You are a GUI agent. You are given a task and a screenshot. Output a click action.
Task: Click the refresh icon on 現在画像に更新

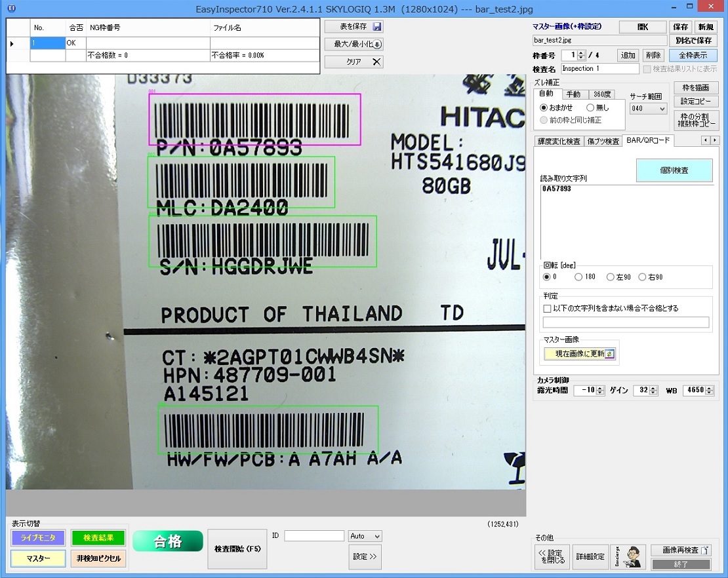click(609, 354)
